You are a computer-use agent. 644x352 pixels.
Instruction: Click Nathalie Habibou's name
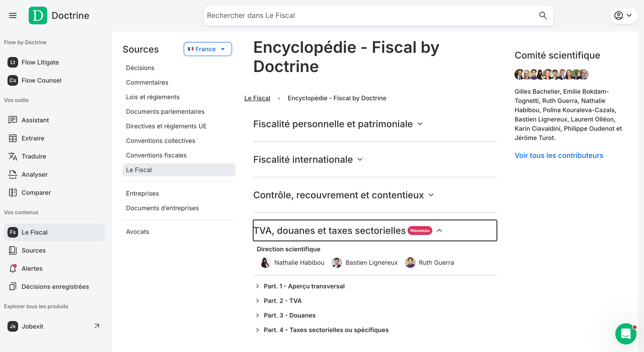coord(299,263)
